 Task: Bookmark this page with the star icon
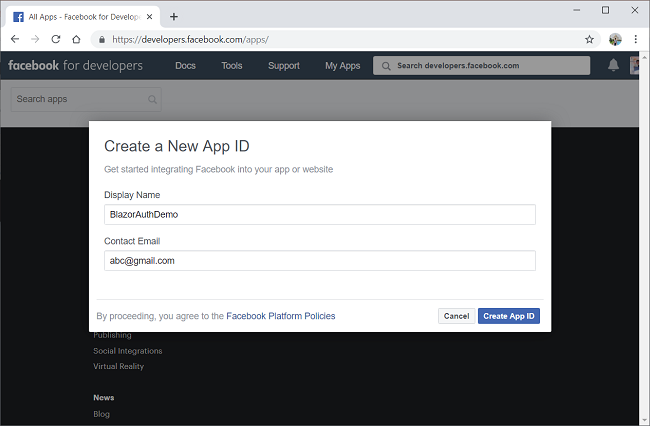coord(590,39)
